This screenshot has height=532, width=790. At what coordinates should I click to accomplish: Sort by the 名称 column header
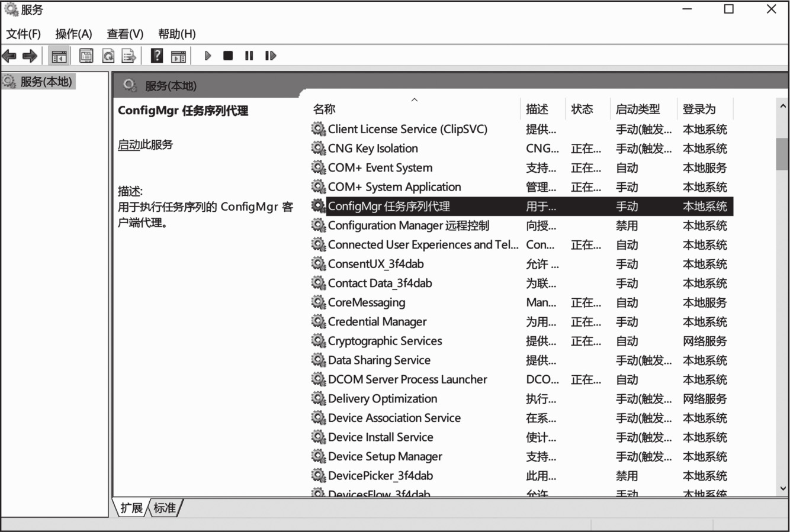tap(416, 109)
